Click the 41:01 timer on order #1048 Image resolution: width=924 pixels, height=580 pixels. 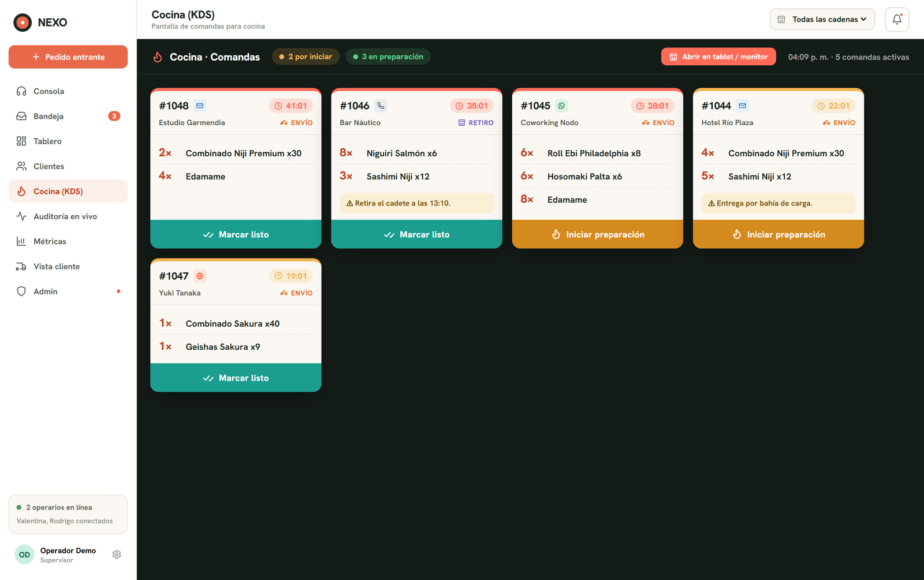click(x=290, y=106)
